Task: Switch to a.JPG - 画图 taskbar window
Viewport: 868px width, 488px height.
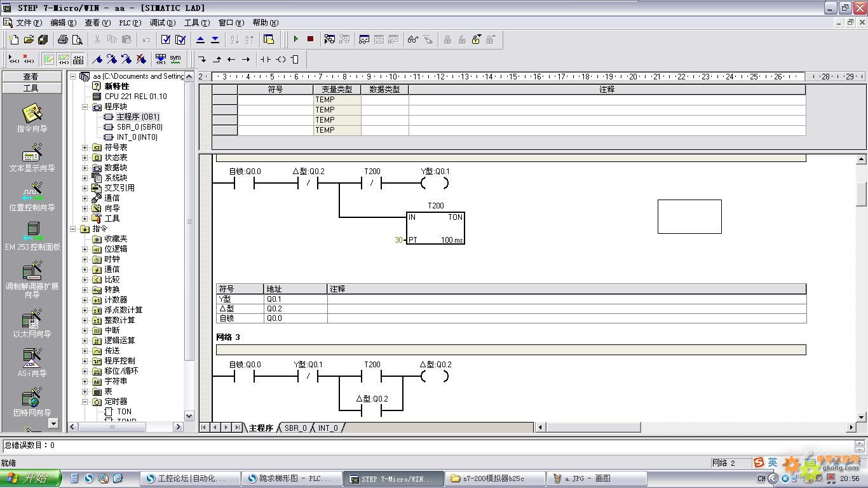Action: pos(597,478)
